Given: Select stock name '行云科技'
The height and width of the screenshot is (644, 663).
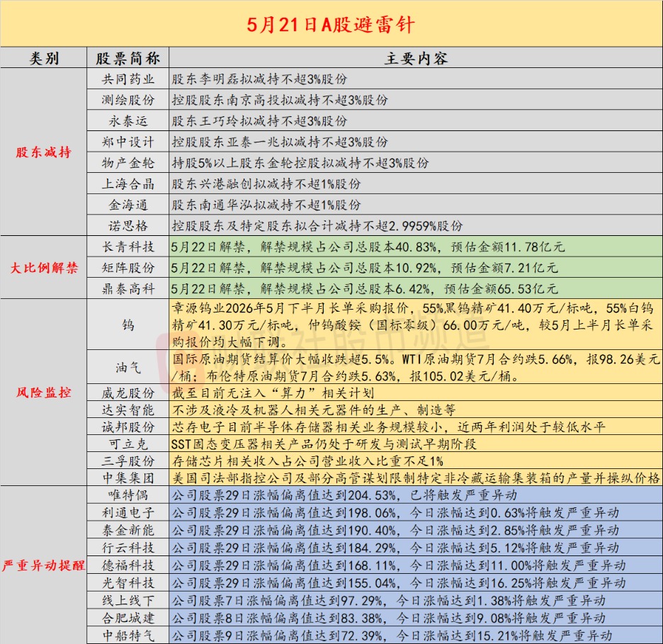Looking at the screenshot, I should (x=127, y=548).
